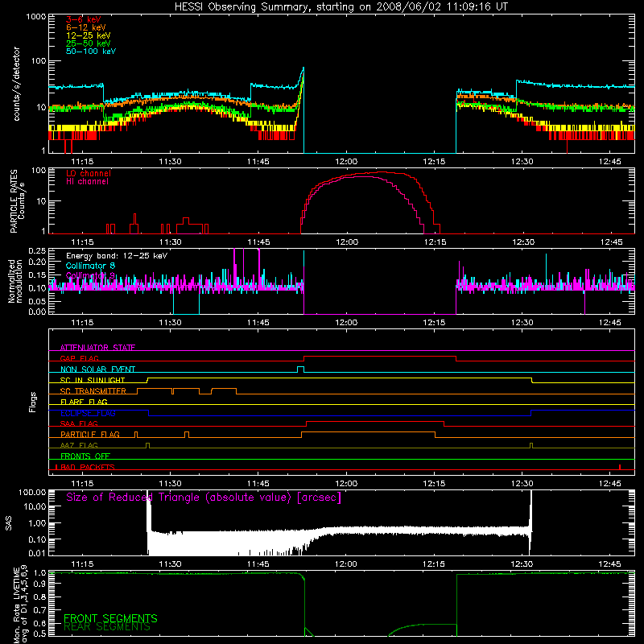Click the 'FRONTS_OFF' flag label
This screenshot has height=644, width=644.
point(85,456)
